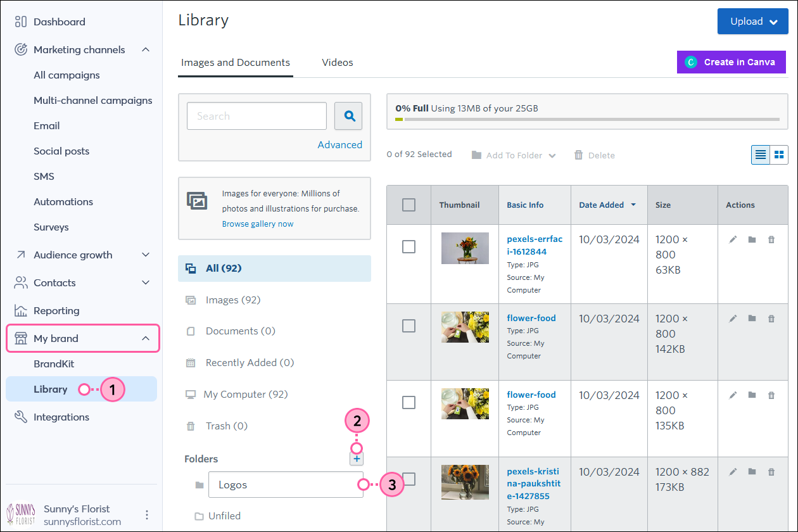Viewport: 798px width, 532px height.
Task: Click edit pencil for pexels-errfaci-1612844
Action: pyautogui.click(x=733, y=239)
